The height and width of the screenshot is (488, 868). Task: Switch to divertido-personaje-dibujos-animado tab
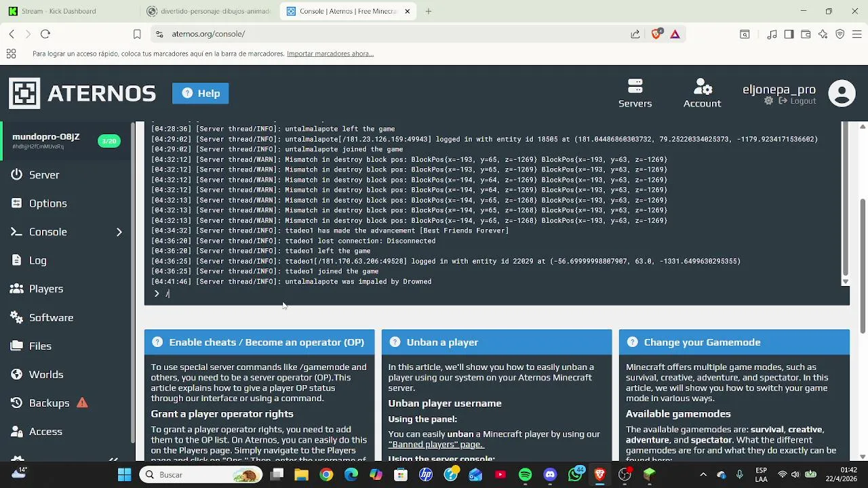click(x=208, y=11)
